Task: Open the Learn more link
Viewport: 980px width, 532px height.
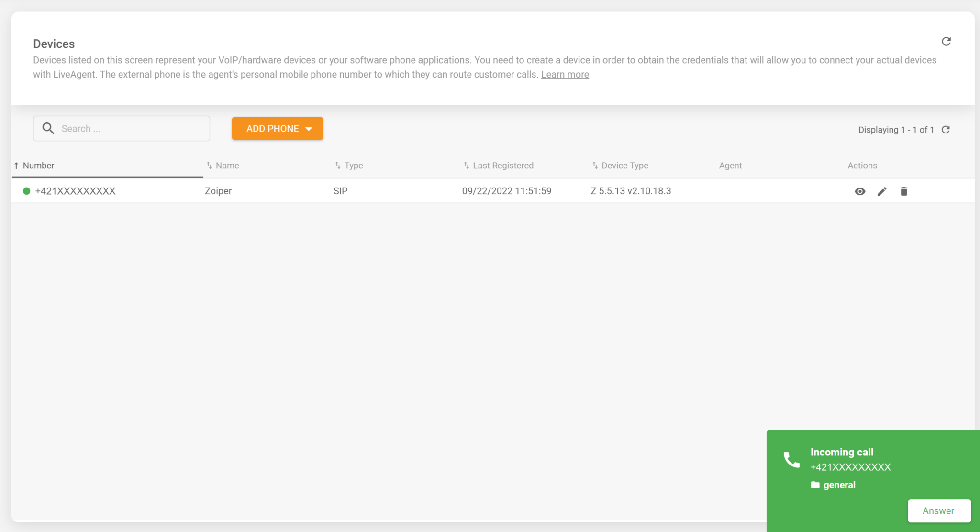Action: point(565,75)
